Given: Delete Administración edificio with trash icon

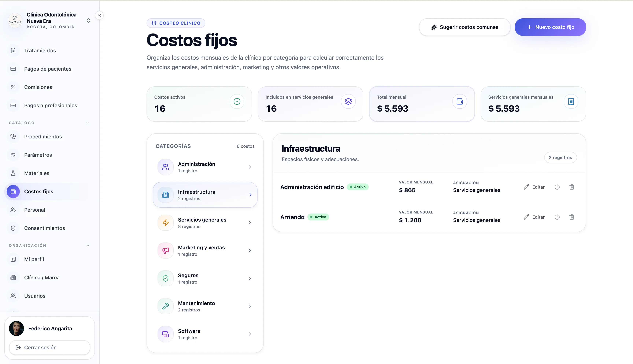Looking at the screenshot, I should pos(572,187).
